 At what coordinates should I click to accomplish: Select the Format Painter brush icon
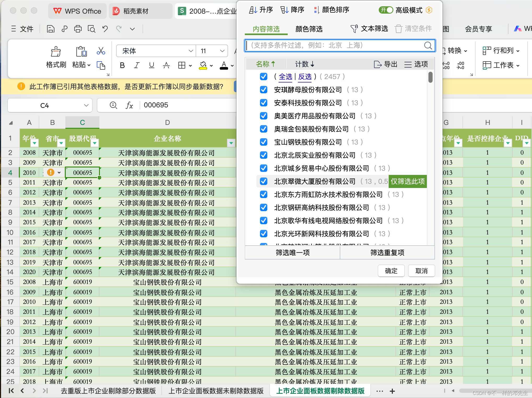tap(56, 52)
